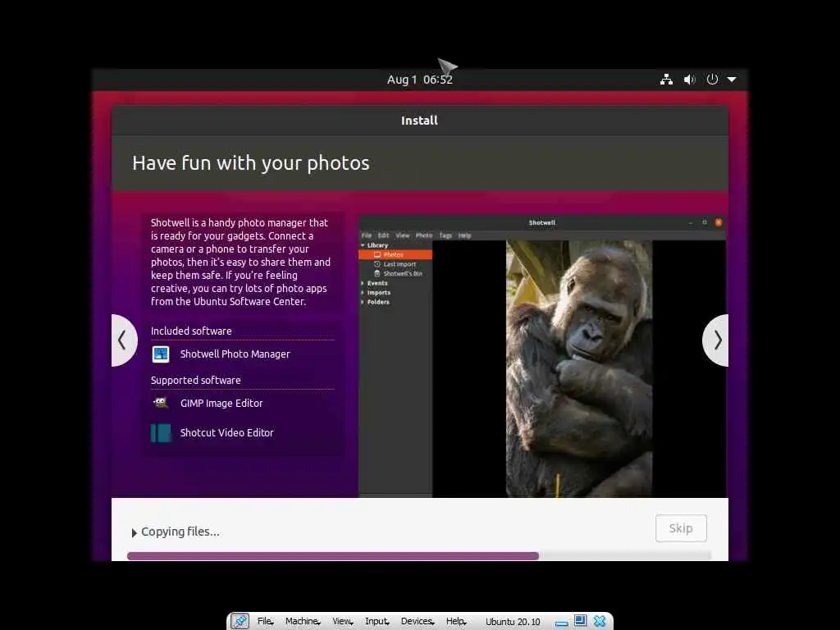This screenshot has height=630, width=840.
Task: Click the Shotwell Photo Manager icon
Action: (x=161, y=354)
